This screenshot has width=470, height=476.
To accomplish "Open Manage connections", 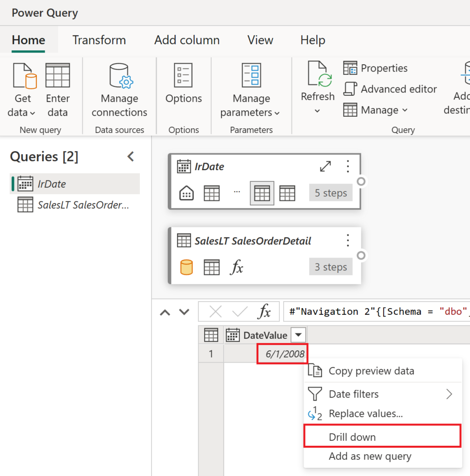I will pos(119,91).
